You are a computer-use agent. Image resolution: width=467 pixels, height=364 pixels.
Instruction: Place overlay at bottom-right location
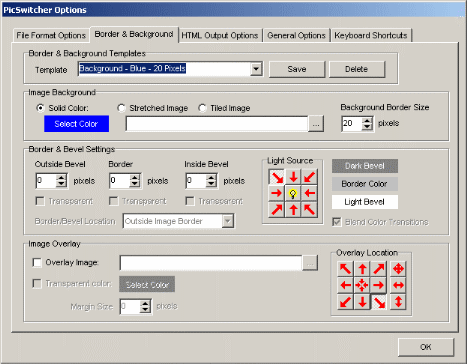coord(379,302)
